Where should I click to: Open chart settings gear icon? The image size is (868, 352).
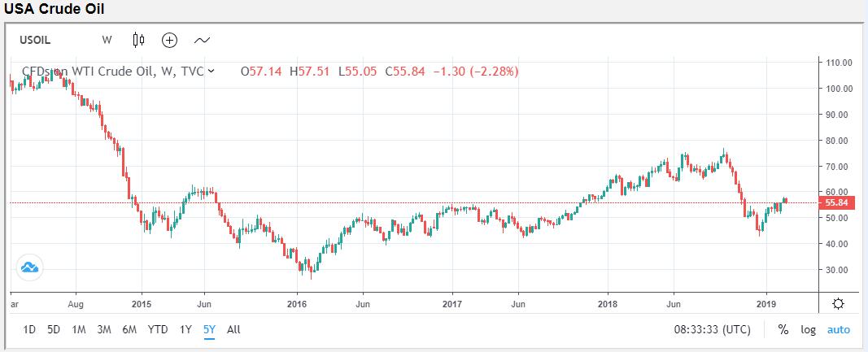pyautogui.click(x=838, y=303)
